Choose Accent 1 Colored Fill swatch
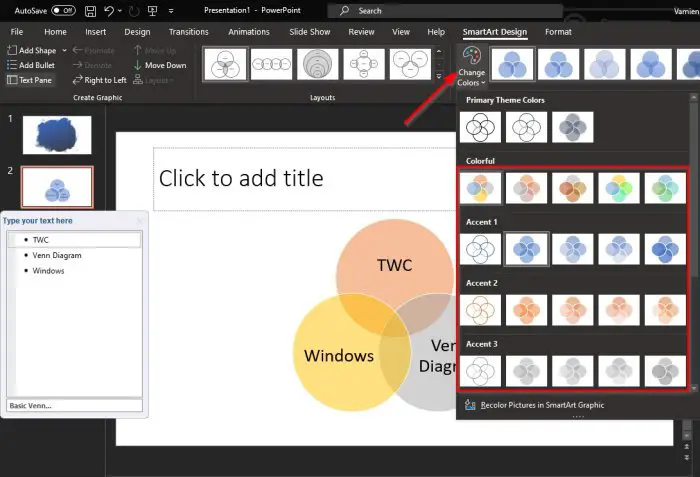This screenshot has height=477, width=700. (526, 249)
